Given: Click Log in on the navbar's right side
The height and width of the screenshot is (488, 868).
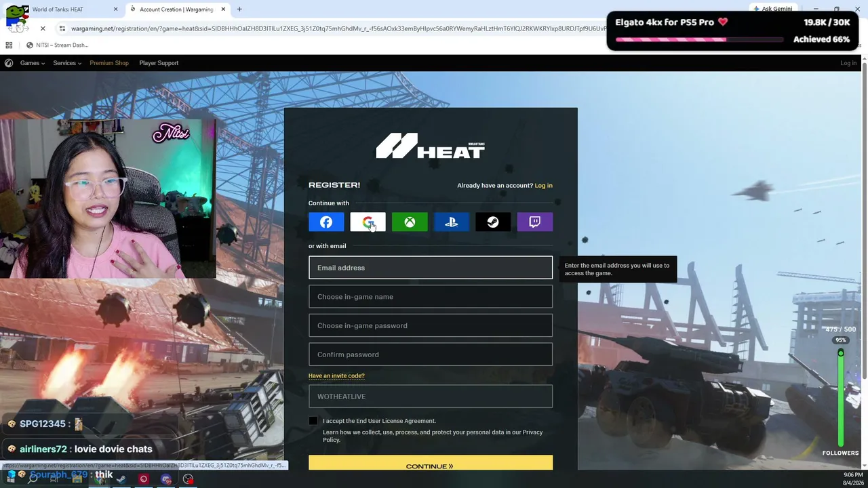Looking at the screenshot, I should [x=848, y=63].
